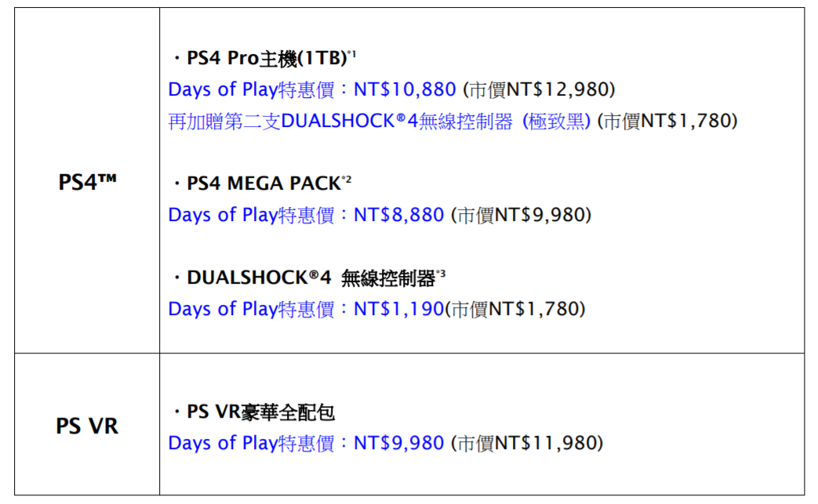This screenshot has width=818, height=504.
Task: Click 市價NT$1,780 beside the NT$1,190 price
Action: tap(515, 310)
